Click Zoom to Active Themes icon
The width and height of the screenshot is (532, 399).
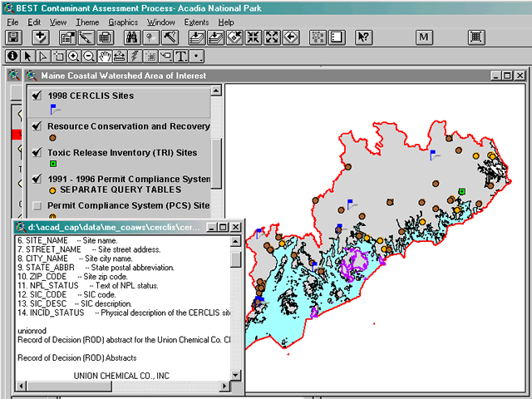216,37
